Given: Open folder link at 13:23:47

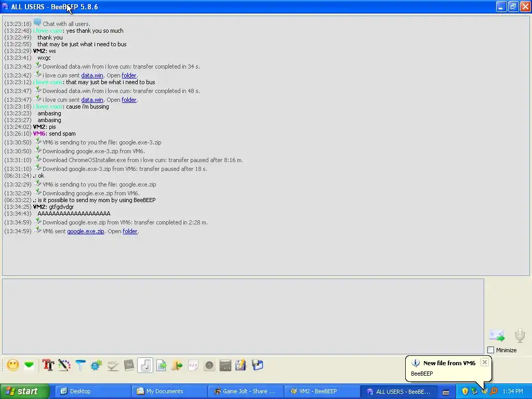Looking at the screenshot, I should coord(129,100).
